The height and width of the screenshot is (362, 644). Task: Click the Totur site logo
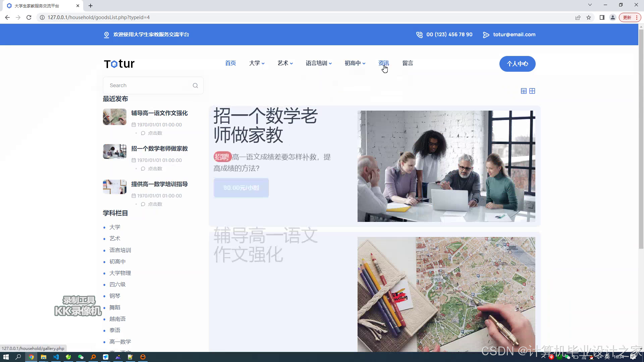(119, 64)
